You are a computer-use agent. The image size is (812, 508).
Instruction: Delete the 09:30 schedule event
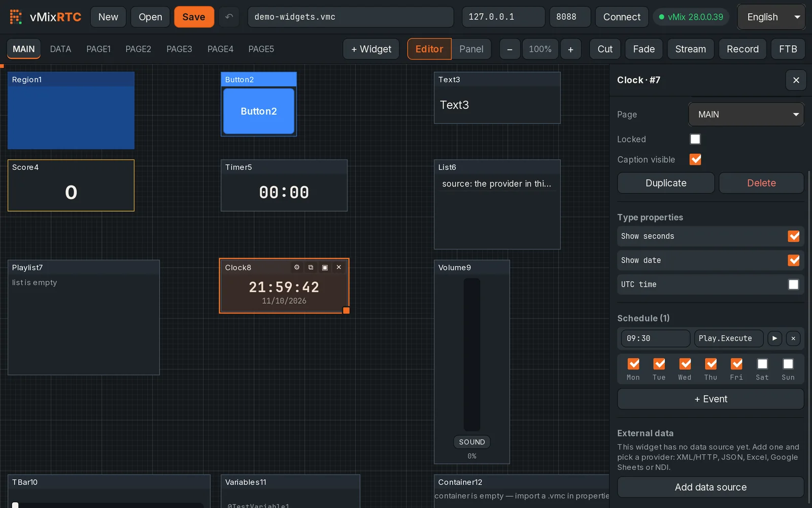tap(793, 338)
